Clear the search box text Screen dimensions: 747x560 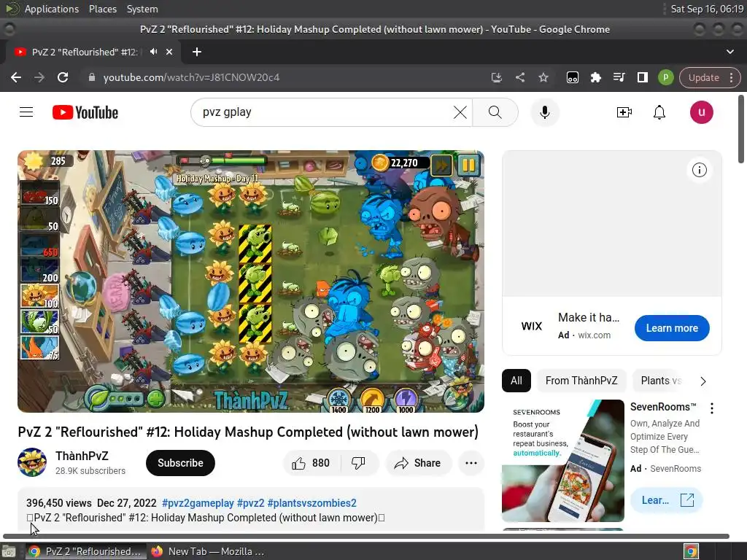pos(460,112)
